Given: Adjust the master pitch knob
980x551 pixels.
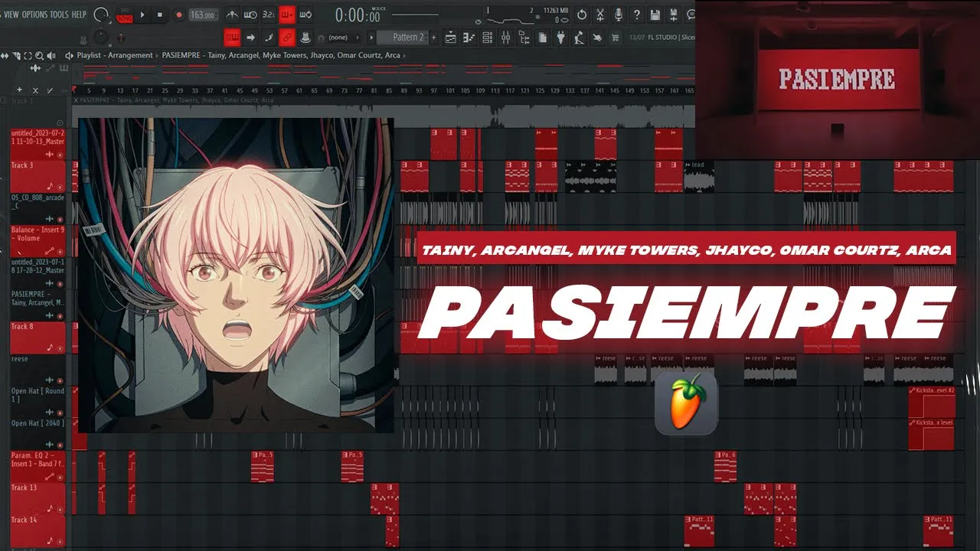Looking at the screenshot, I should click(x=101, y=36).
